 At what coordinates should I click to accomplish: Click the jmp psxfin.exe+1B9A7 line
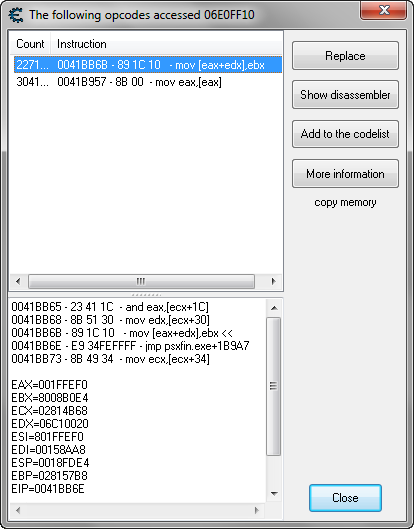click(130, 346)
